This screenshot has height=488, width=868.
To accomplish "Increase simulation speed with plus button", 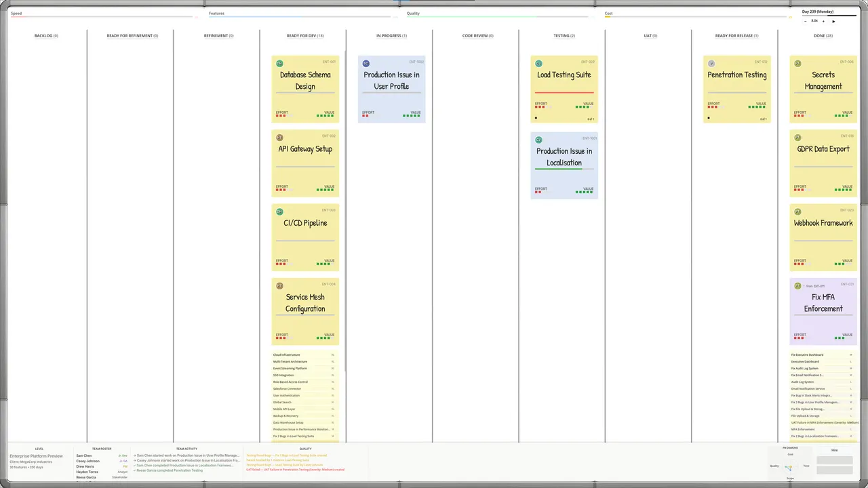I will tap(824, 21).
